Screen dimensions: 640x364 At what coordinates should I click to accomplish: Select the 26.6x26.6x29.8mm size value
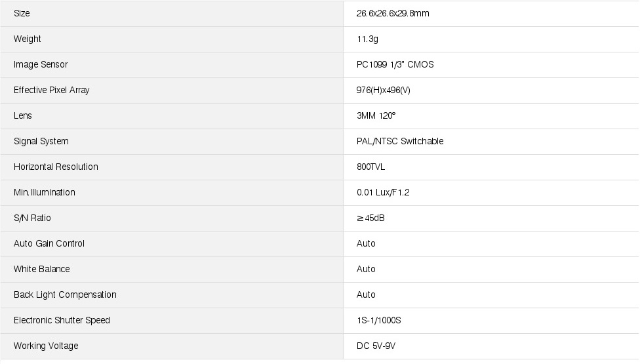[x=393, y=13]
